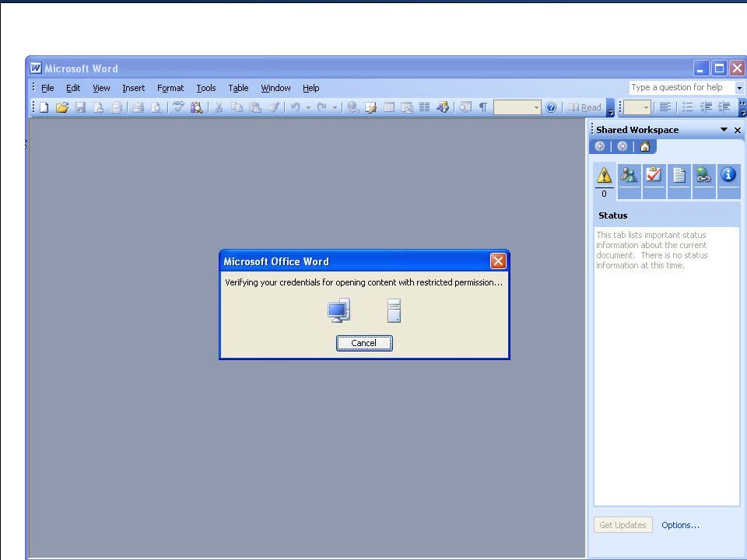Click the Paste clipboard icon
This screenshot has width=747, height=560.
point(255,107)
